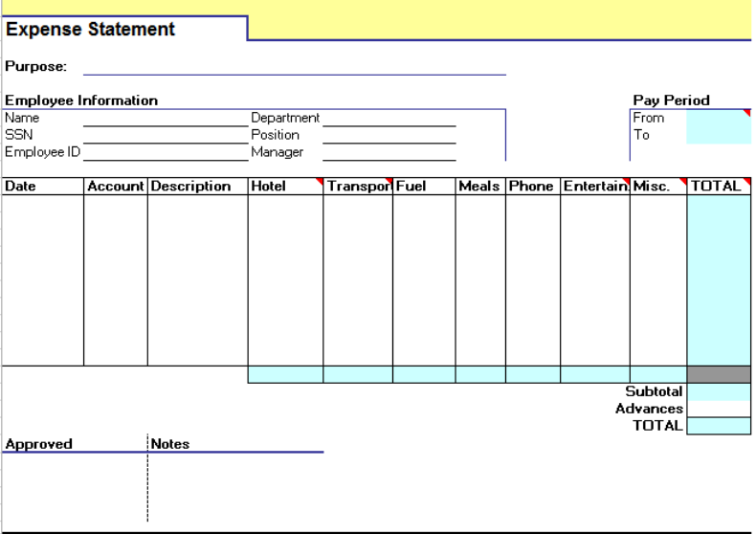Select the Subtotal label
The height and width of the screenshot is (534, 756).
[x=654, y=391]
